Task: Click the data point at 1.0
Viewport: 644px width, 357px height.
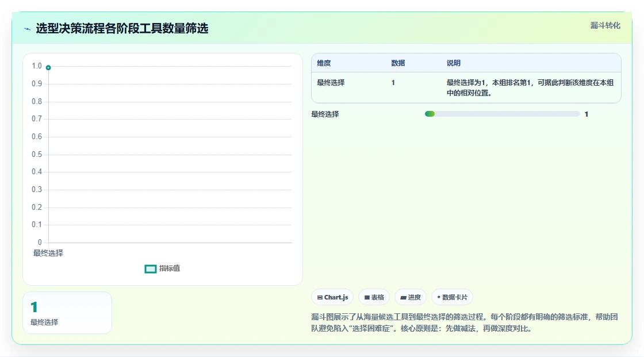Action: tap(48, 67)
